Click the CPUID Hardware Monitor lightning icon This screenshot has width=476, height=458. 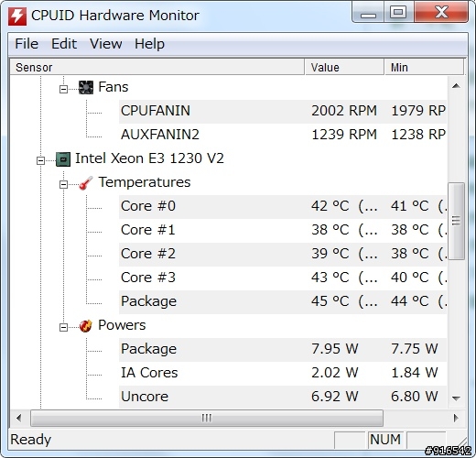tap(17, 16)
